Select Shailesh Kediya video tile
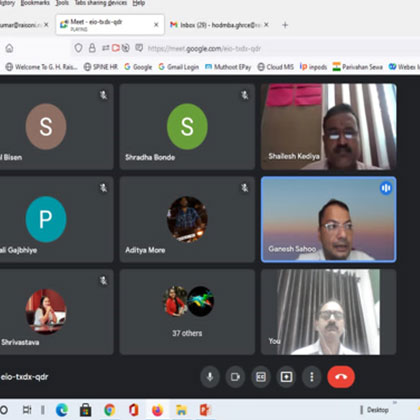The image size is (420, 420). pyautogui.click(x=329, y=127)
